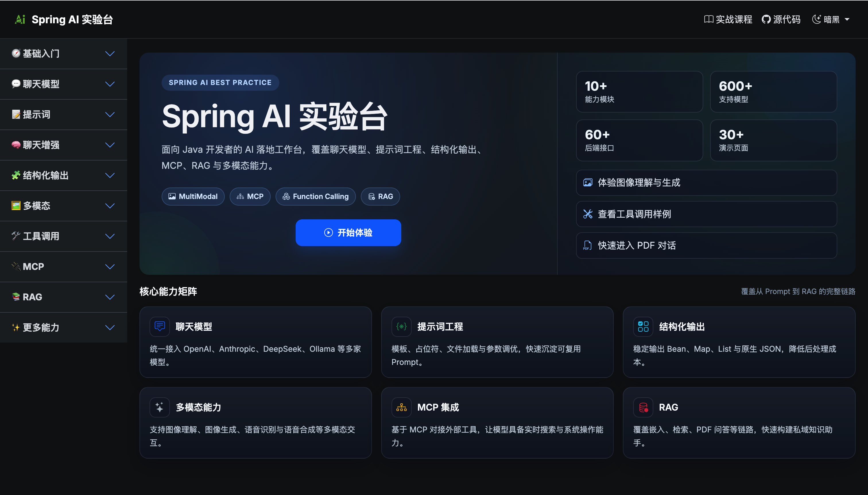This screenshot has width=868, height=495.
Task: Click the 聊天模型 card chat icon
Action: click(x=160, y=326)
